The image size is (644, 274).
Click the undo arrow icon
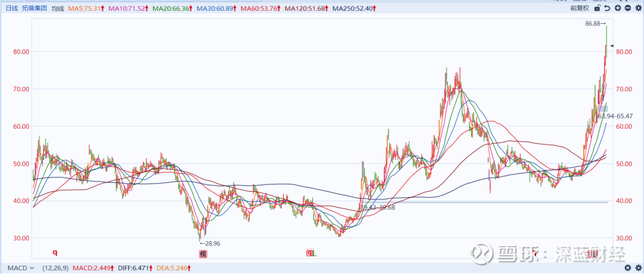607,8
